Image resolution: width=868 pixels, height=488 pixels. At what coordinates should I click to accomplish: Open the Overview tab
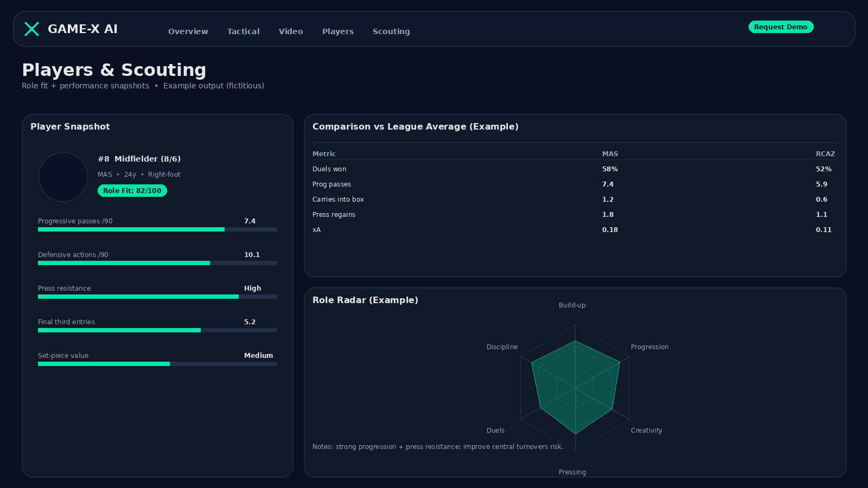pyautogui.click(x=188, y=31)
